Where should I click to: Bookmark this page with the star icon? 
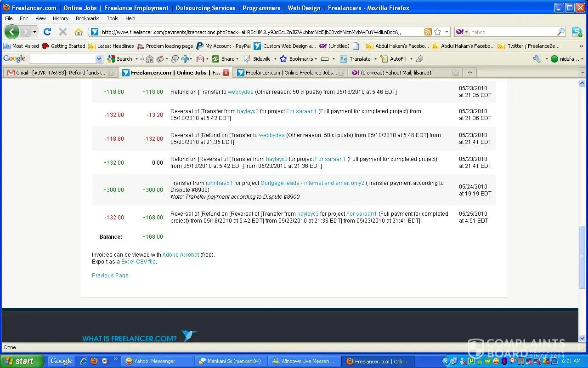click(437, 32)
